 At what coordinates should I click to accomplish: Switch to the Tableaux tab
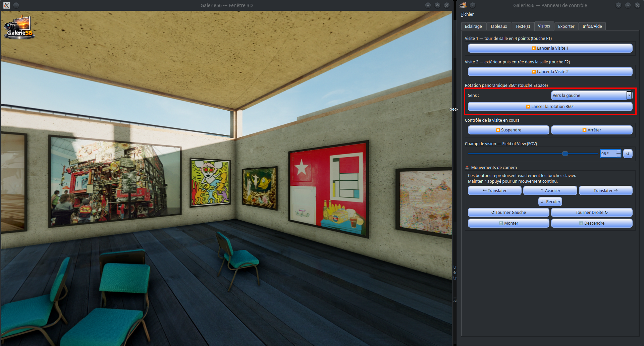(498, 26)
